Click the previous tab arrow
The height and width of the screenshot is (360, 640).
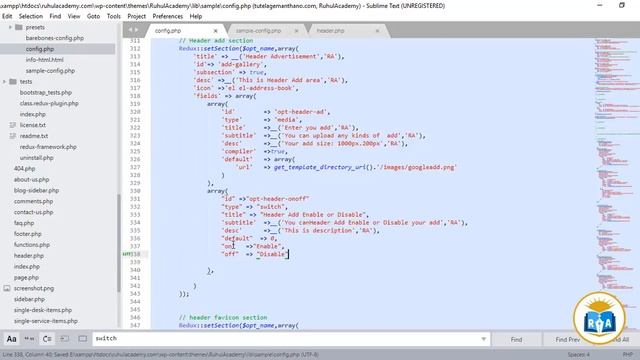(130, 30)
